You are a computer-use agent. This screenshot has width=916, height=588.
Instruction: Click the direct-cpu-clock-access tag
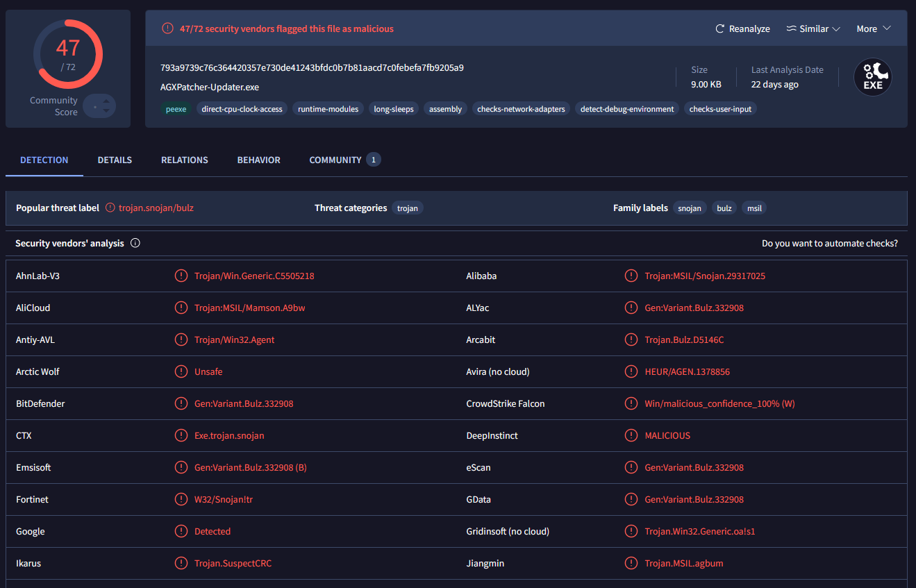[x=242, y=109]
